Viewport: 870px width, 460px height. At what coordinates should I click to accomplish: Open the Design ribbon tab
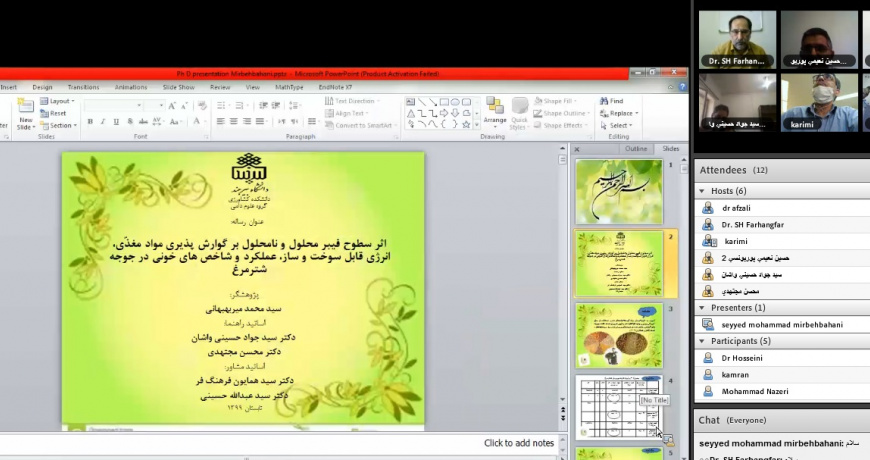pyautogui.click(x=42, y=87)
